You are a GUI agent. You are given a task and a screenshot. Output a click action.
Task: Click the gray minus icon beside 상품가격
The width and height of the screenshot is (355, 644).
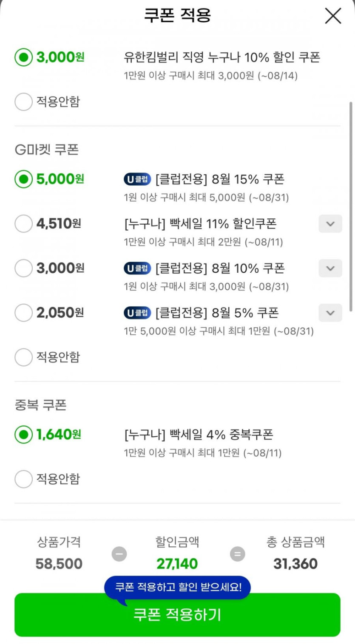119,554
